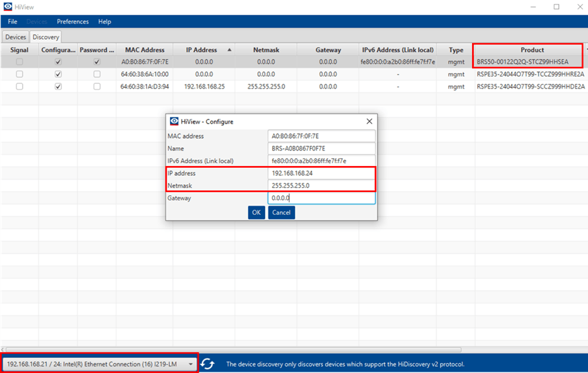Screen dimensions: 588x373
Task: Toggle Configurable checkbox in 64:60:38:1A:D3:94 row
Action: click(x=58, y=87)
